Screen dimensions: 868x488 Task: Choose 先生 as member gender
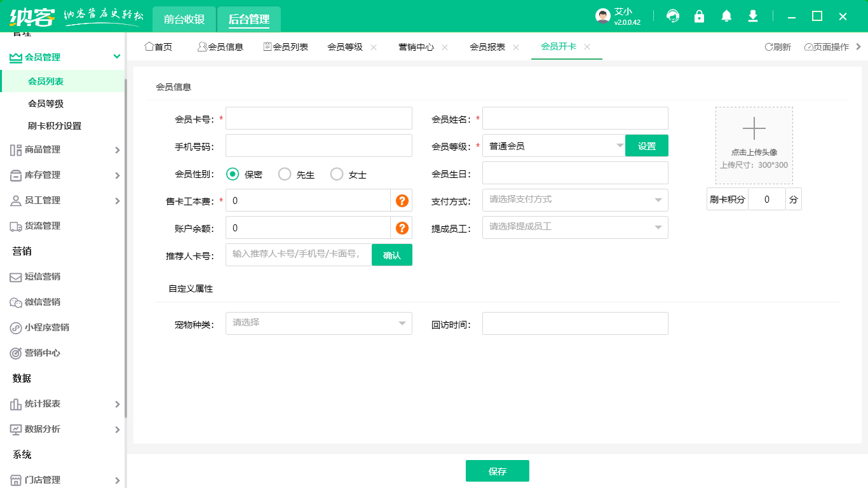point(284,173)
